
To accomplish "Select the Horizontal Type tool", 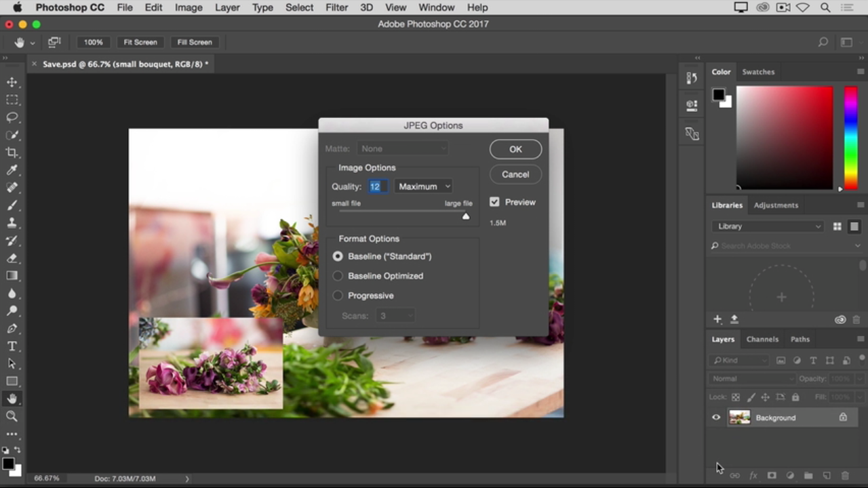I will click(12, 346).
